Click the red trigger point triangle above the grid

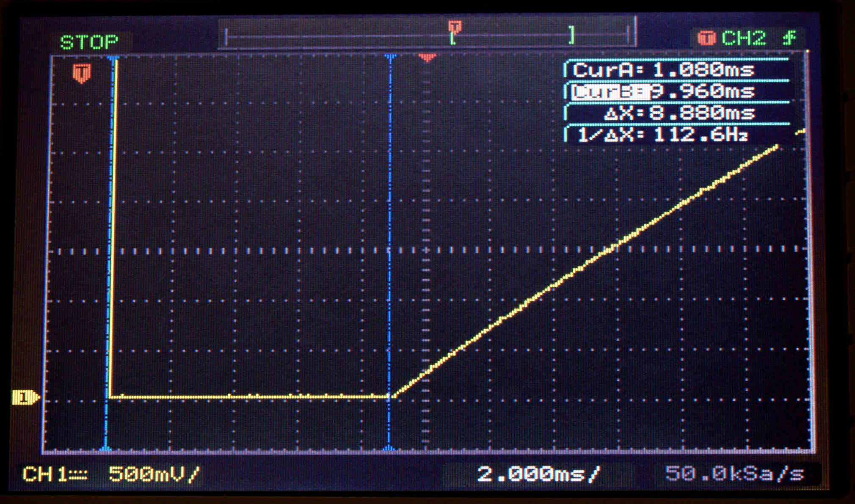tap(427, 57)
